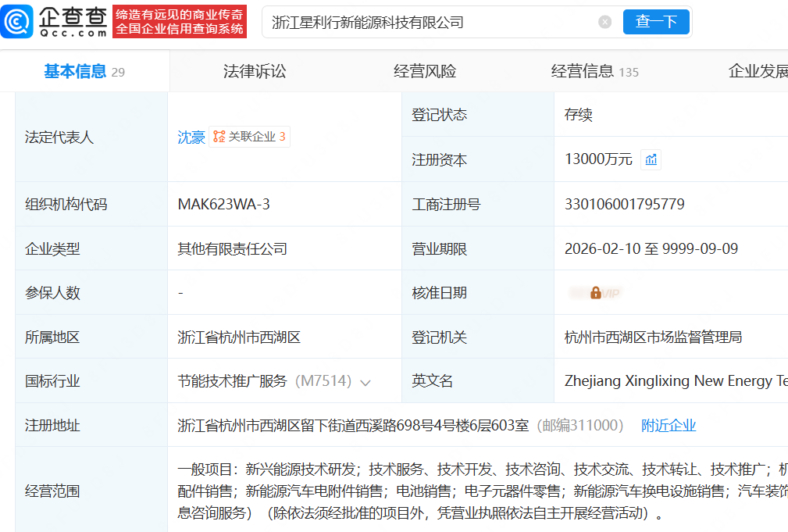Open the Qcc 企查查 logo homepage

point(54,22)
